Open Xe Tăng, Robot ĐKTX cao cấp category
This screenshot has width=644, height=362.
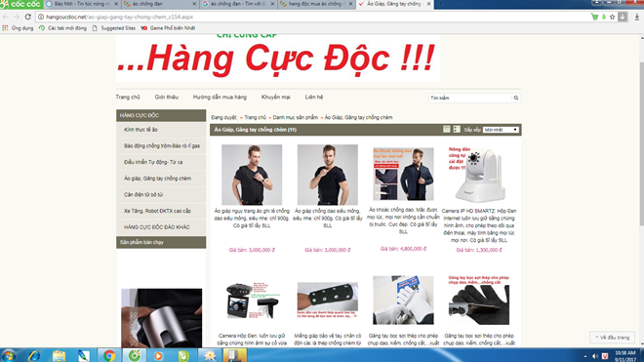pyautogui.click(x=161, y=211)
